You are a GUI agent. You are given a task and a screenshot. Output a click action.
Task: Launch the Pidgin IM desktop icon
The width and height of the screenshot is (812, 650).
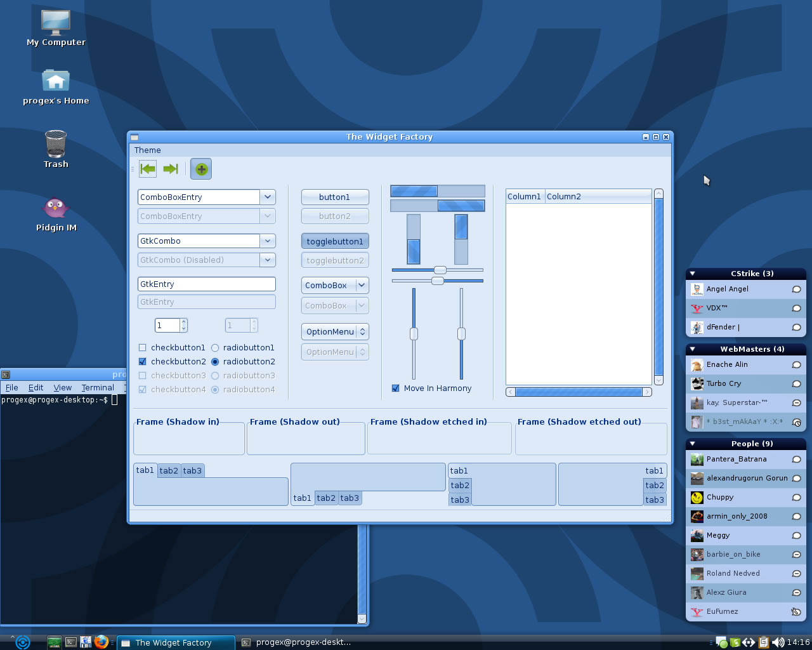(x=56, y=214)
